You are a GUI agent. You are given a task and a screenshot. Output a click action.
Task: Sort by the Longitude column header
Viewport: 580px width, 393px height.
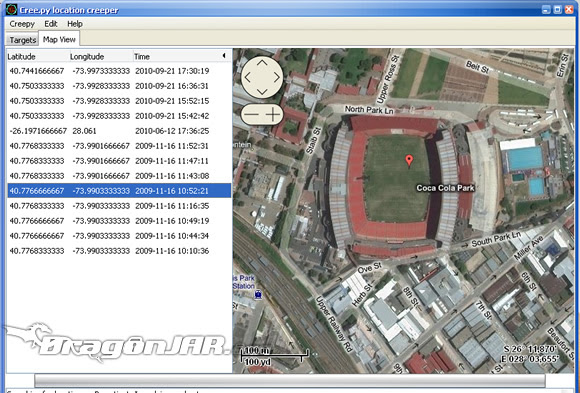[101, 56]
